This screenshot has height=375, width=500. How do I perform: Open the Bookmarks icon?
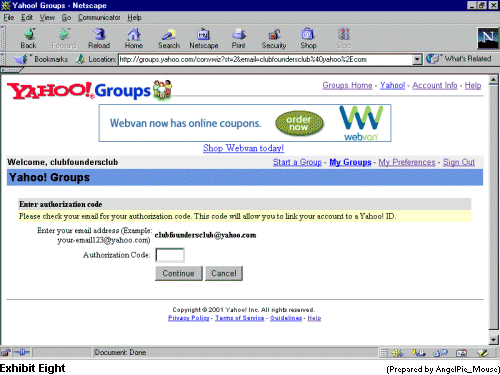click(x=41, y=59)
